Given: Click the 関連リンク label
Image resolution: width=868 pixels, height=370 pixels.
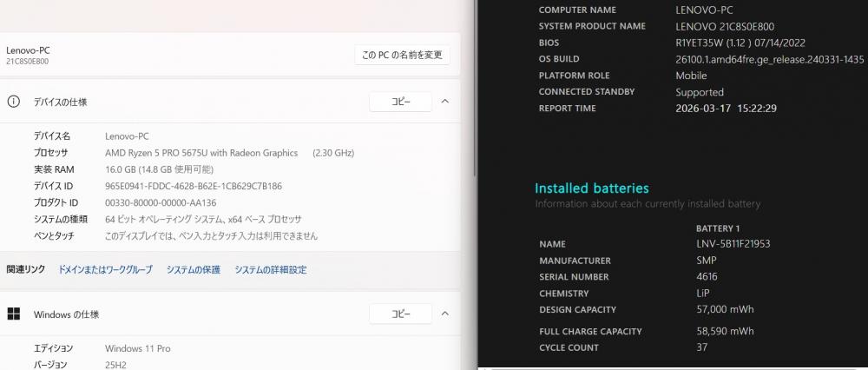Looking at the screenshot, I should point(25,270).
